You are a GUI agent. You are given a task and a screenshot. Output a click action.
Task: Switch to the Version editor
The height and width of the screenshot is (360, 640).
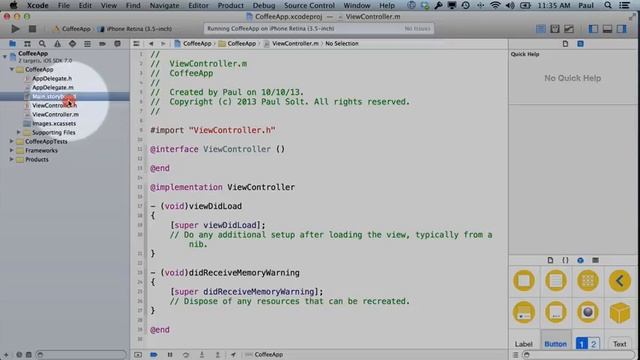pyautogui.click(x=569, y=29)
